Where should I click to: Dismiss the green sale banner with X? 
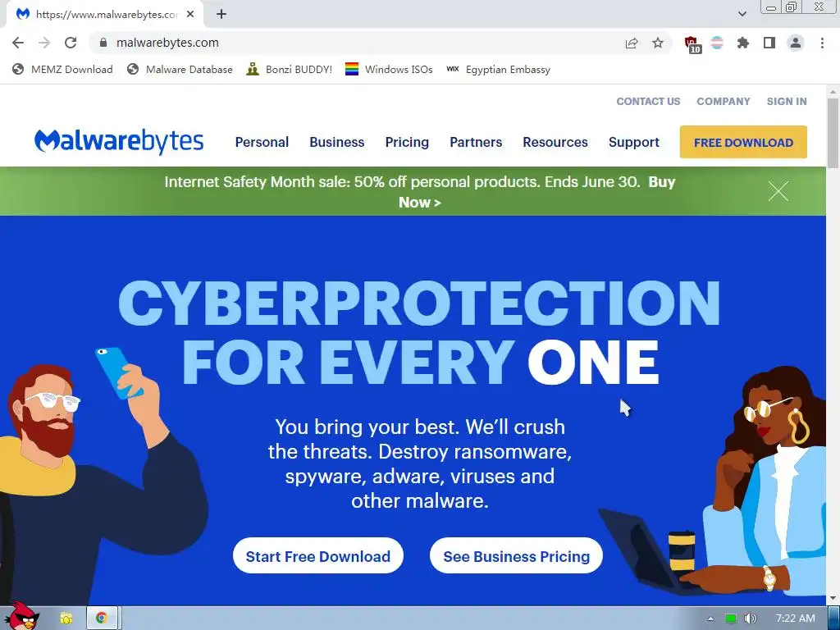point(778,191)
